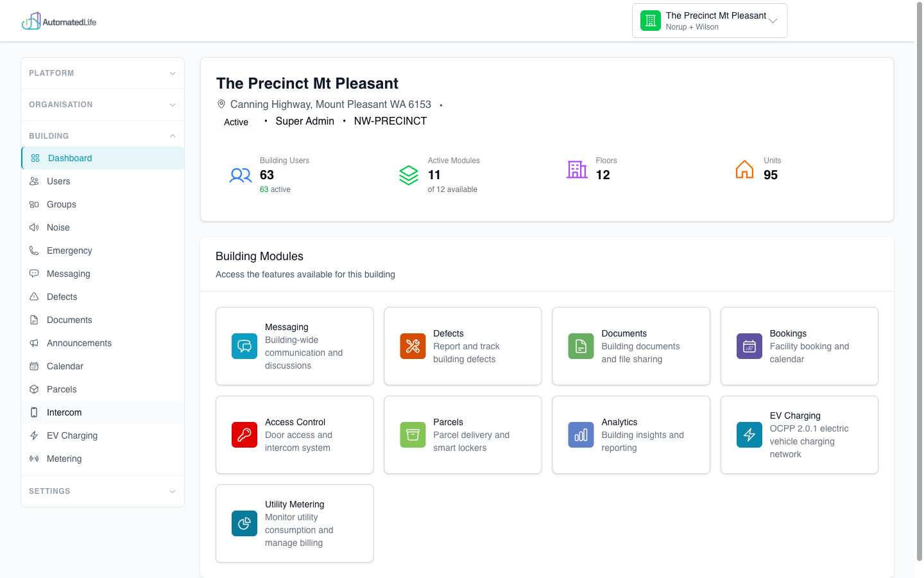This screenshot has height=578, width=924.
Task: Open EV Charging via the lightning bolt icon
Action: [34, 435]
